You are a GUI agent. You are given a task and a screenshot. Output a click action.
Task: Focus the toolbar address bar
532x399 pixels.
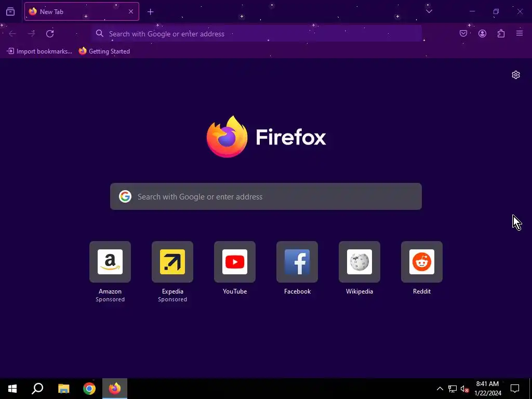click(257, 34)
